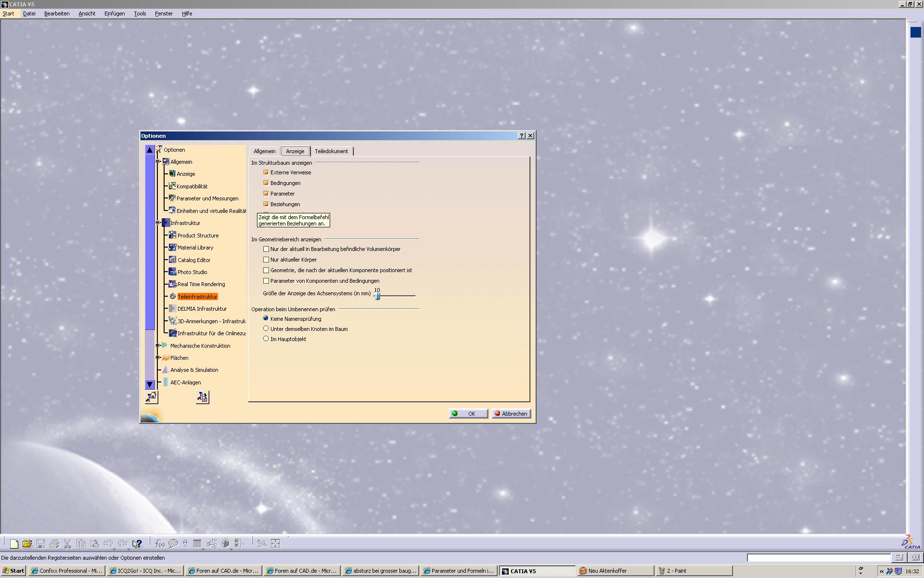Open dropdown arrow under design table icon
This screenshot has height=578, width=924.
point(203,550)
